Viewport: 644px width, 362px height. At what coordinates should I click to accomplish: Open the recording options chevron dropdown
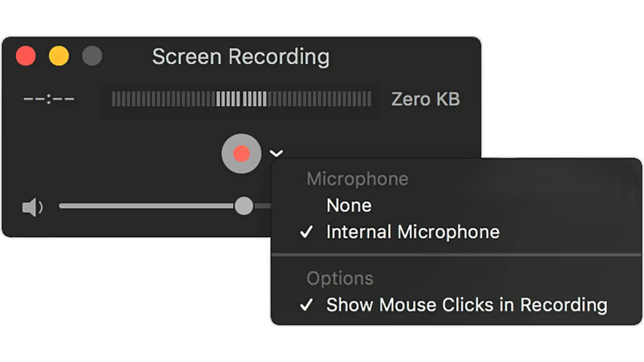click(x=276, y=154)
